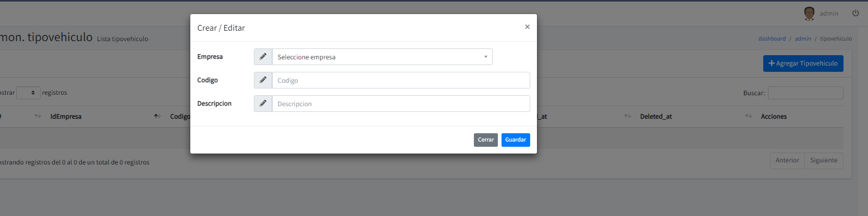This screenshot has width=868, height=216.
Task: Click the power logout icon
Action: click(x=855, y=14)
